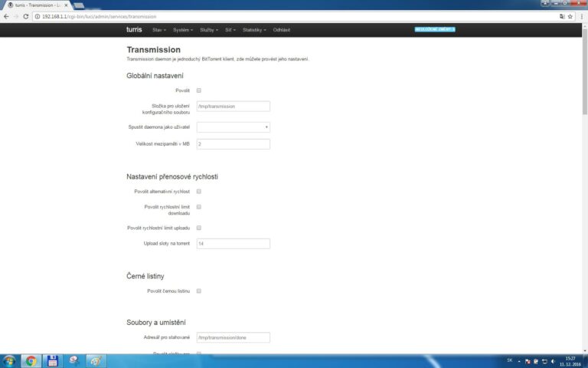Open the run daemon as user dropdown

coord(234,127)
